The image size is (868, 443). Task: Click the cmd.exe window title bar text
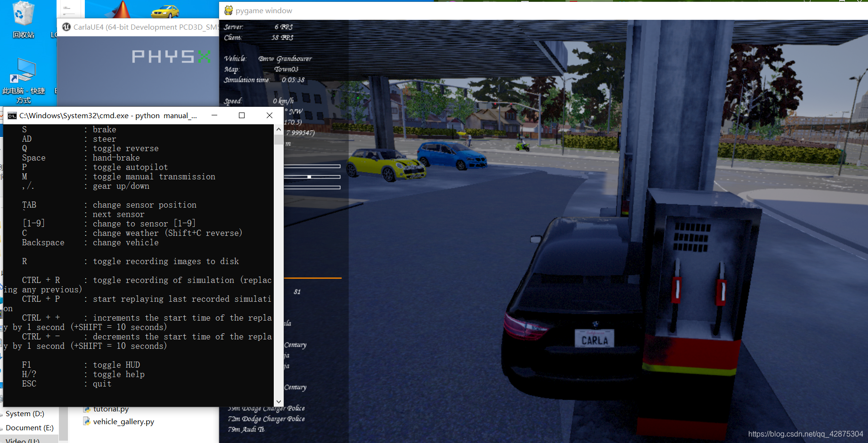pos(108,116)
